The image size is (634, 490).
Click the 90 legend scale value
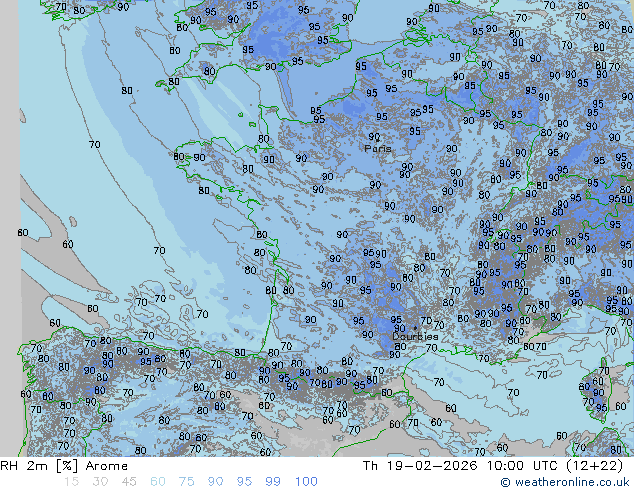(215, 482)
